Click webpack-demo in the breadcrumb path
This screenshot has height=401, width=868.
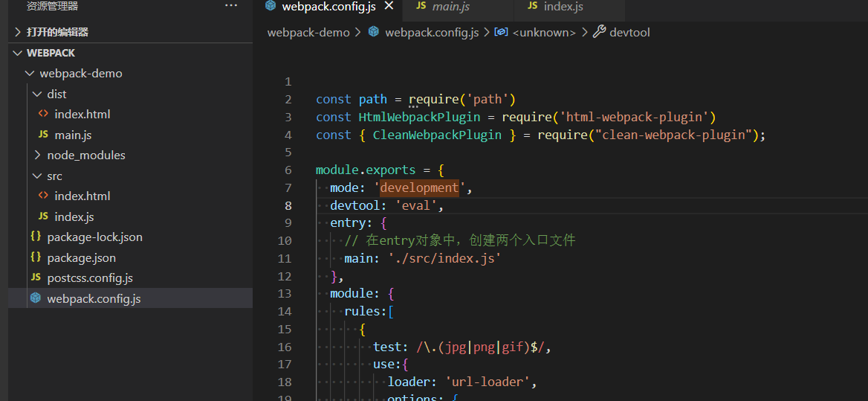point(308,32)
